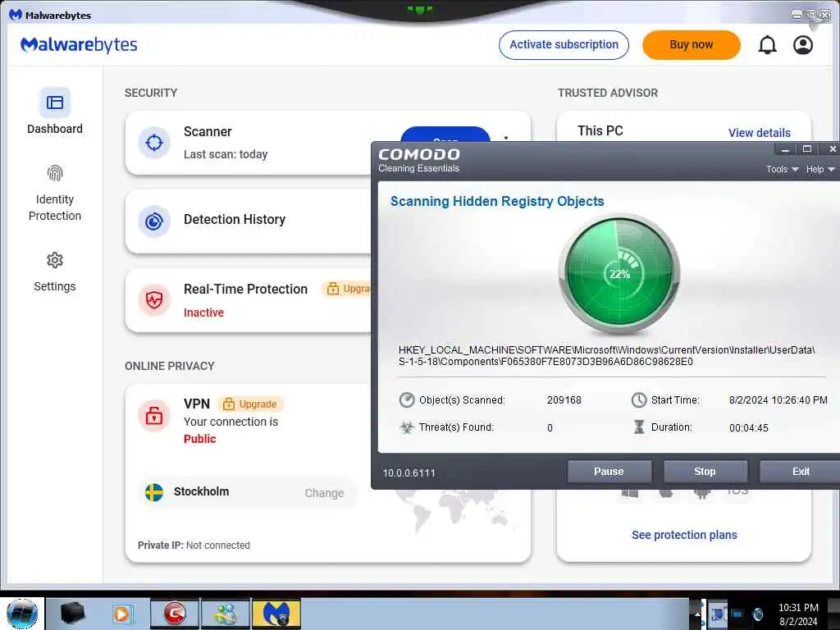This screenshot has height=630, width=840.
Task: Click the Start Time clock icon
Action: point(638,400)
